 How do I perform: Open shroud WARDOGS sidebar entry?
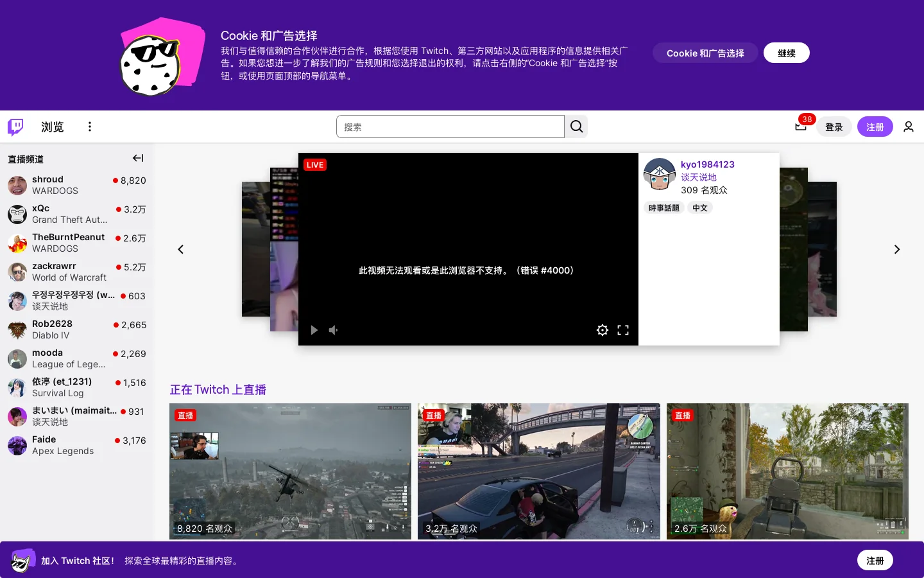click(x=77, y=185)
